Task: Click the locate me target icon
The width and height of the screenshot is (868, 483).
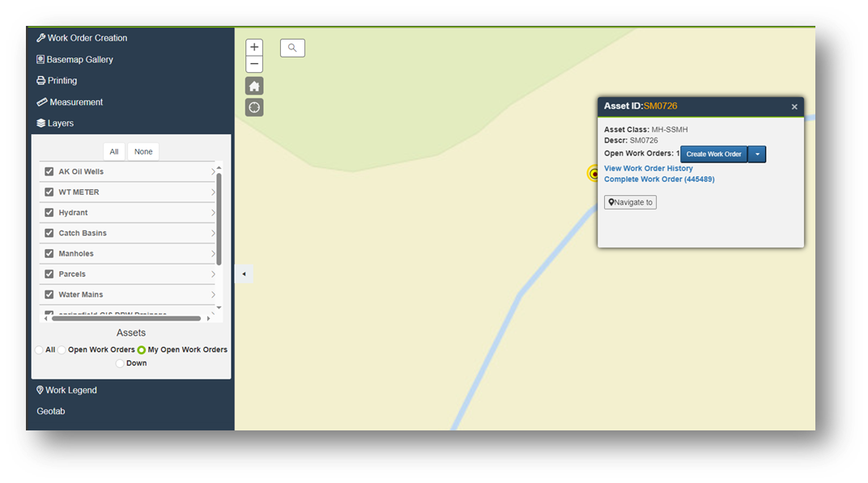Action: pyautogui.click(x=254, y=108)
